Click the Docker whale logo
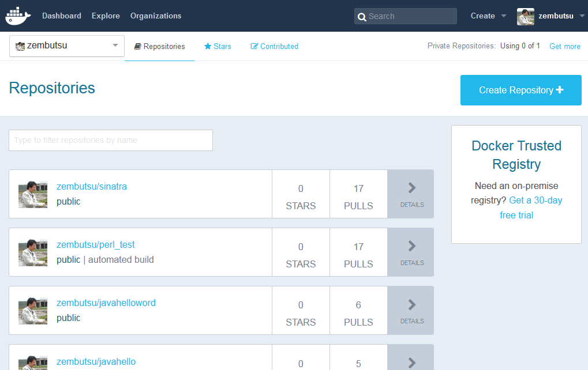Screen dimensions: 588x370 [18, 16]
